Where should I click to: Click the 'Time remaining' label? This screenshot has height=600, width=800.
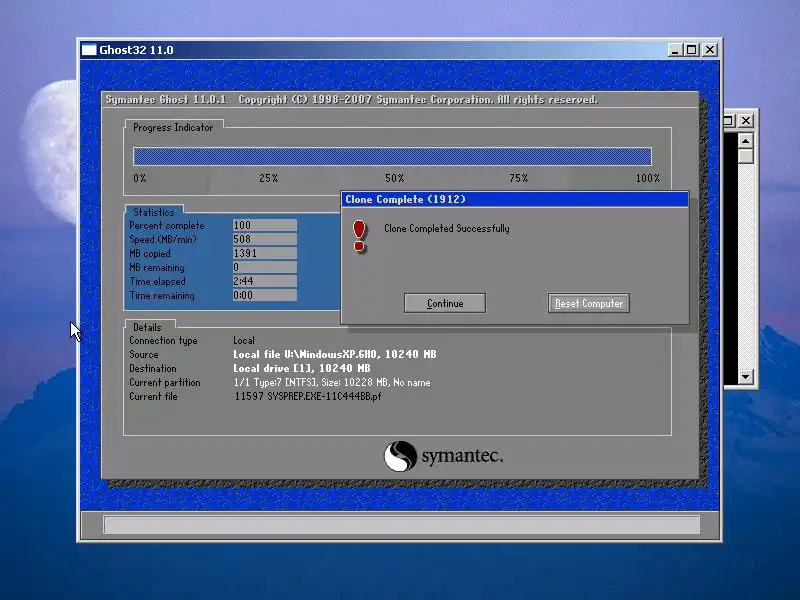[x=162, y=295]
